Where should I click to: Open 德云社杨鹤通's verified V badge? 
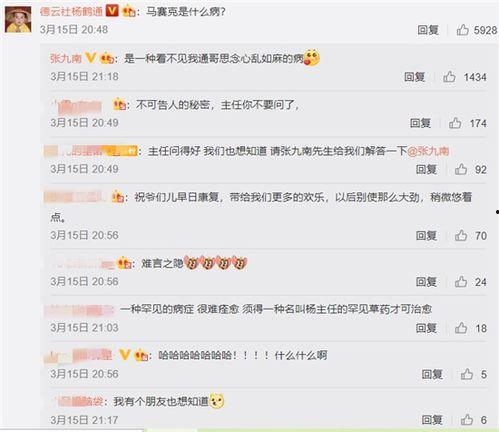[x=112, y=11]
